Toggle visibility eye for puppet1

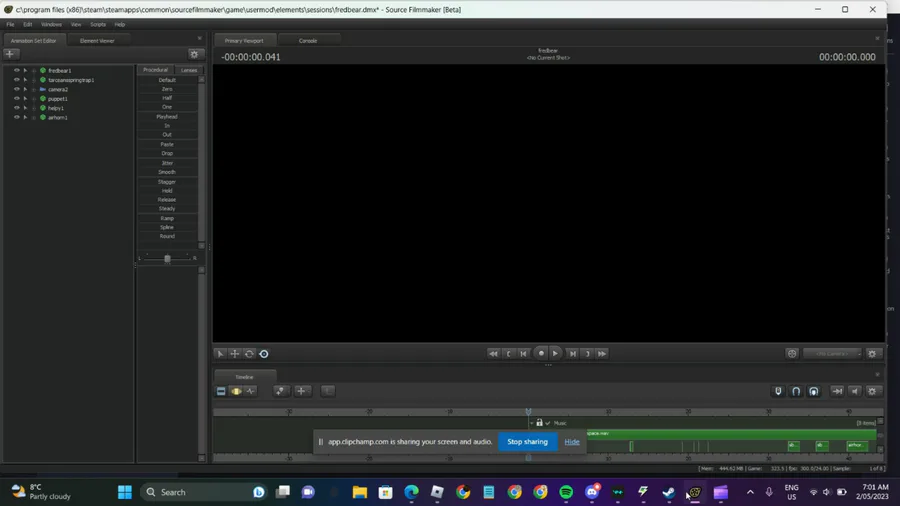pyautogui.click(x=17, y=99)
